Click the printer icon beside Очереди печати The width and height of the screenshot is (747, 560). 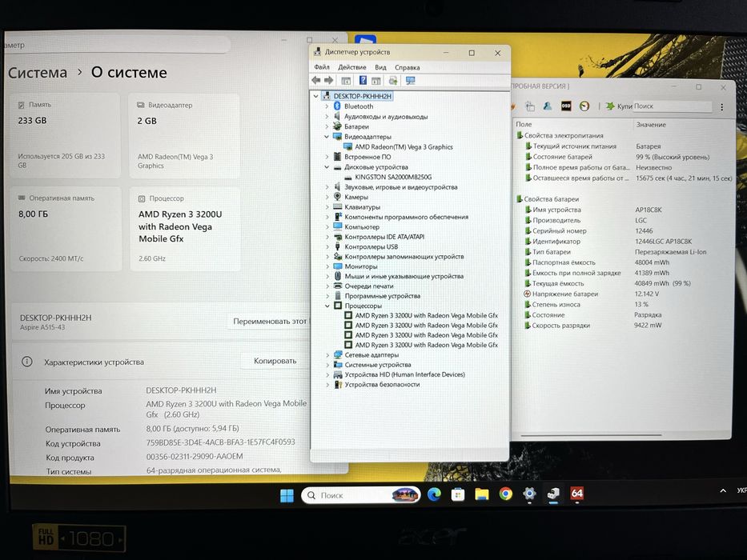click(338, 286)
